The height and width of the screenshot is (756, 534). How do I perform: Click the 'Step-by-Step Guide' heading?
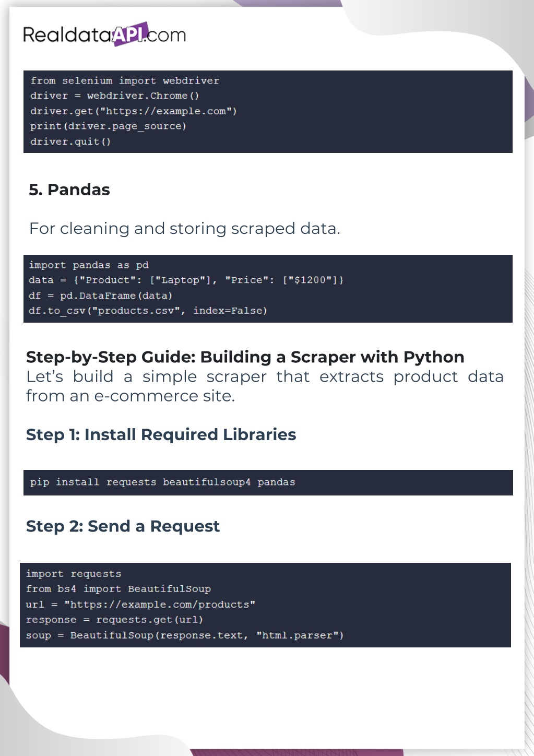point(245,357)
